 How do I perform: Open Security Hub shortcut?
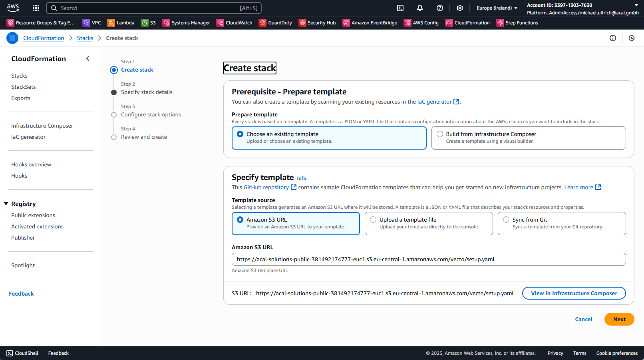click(318, 23)
